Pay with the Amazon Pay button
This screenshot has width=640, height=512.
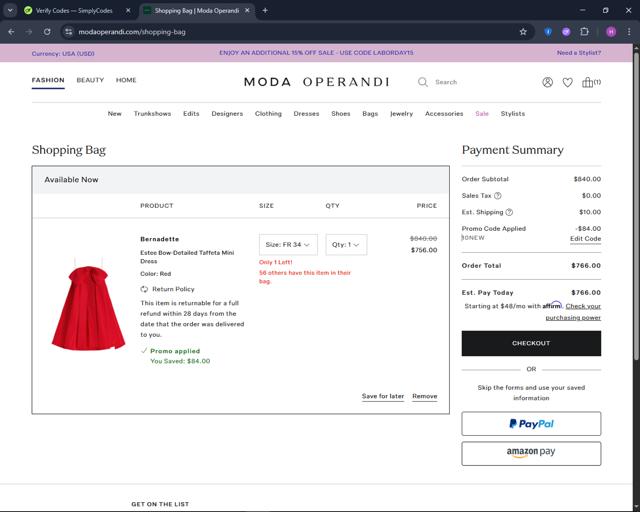pyautogui.click(x=531, y=453)
